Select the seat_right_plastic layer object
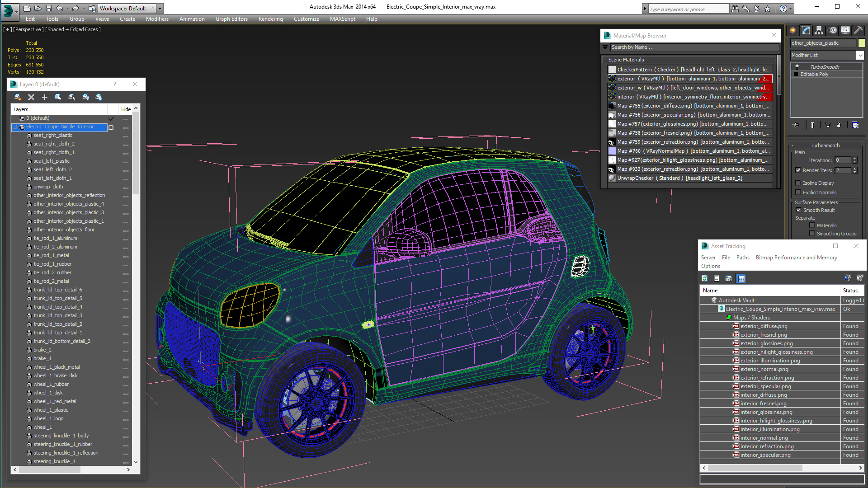The image size is (868, 488). click(x=52, y=135)
